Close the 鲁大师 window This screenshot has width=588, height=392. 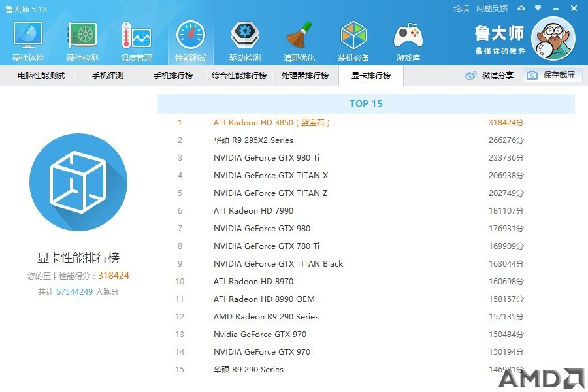[x=574, y=8]
